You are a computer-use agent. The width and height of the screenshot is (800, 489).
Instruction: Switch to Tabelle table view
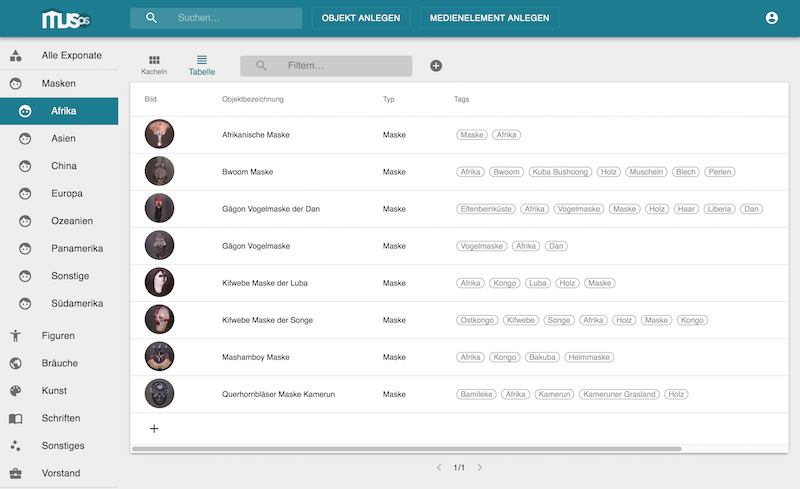pyautogui.click(x=202, y=65)
